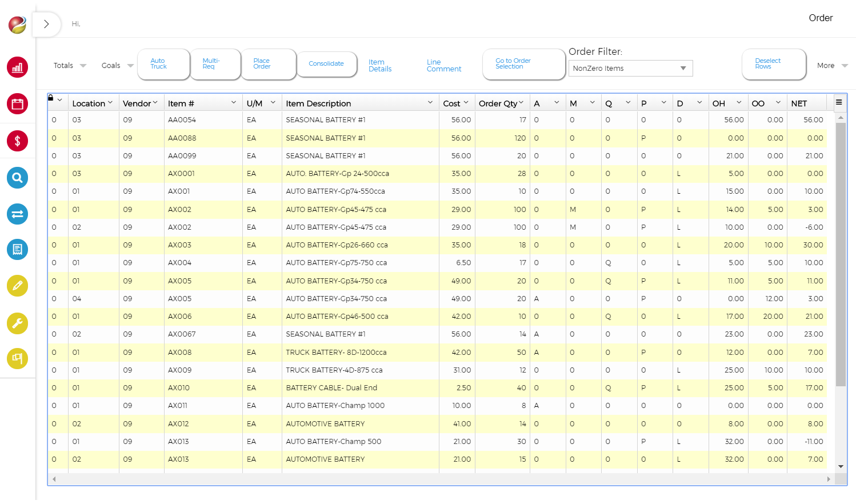Open the Order Qty column header menu
The width and height of the screenshot is (856, 504).
pyautogui.click(x=521, y=102)
